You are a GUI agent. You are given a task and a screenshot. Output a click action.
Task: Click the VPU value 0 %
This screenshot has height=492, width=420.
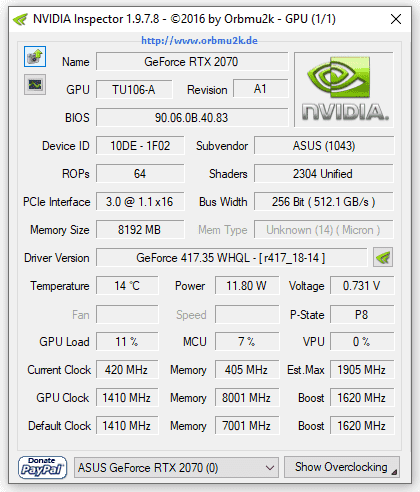(x=362, y=342)
